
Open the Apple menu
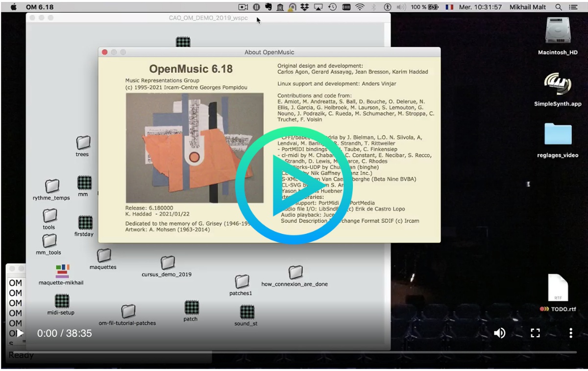[13, 7]
